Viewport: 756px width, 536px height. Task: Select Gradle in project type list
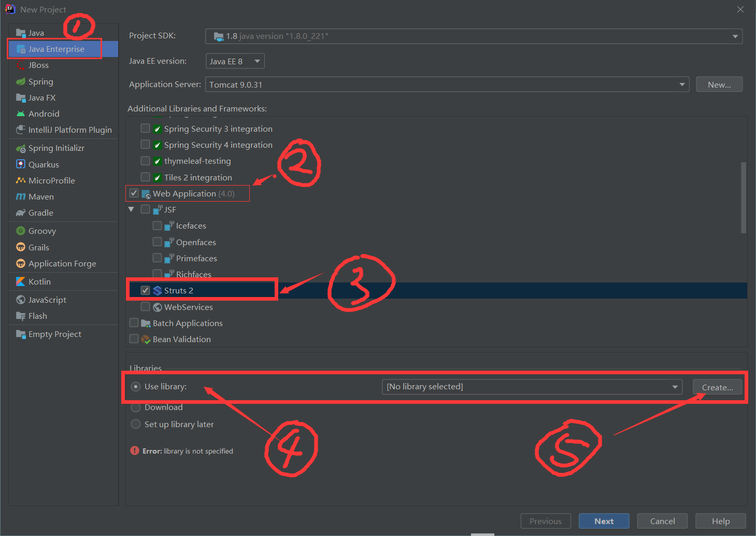(63, 213)
